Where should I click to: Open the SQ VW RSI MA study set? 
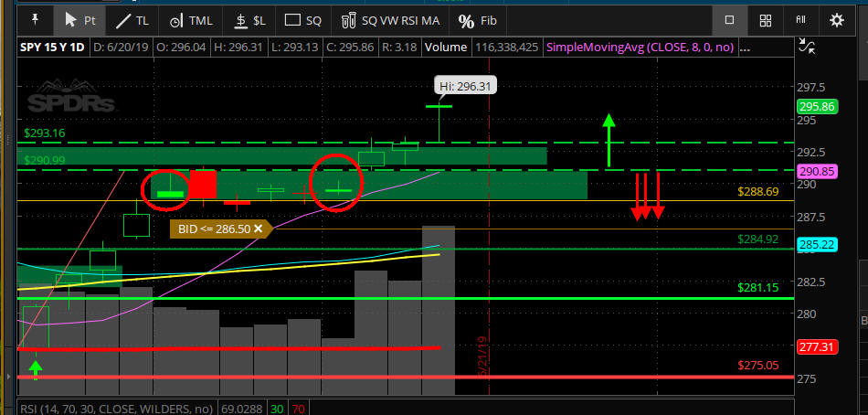pos(391,21)
